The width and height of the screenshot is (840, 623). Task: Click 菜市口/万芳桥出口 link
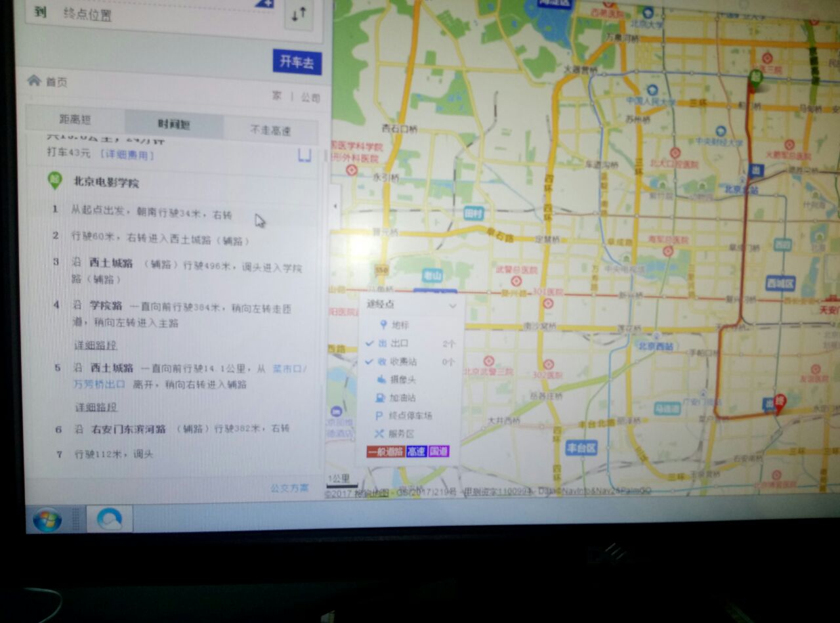tap(190, 376)
